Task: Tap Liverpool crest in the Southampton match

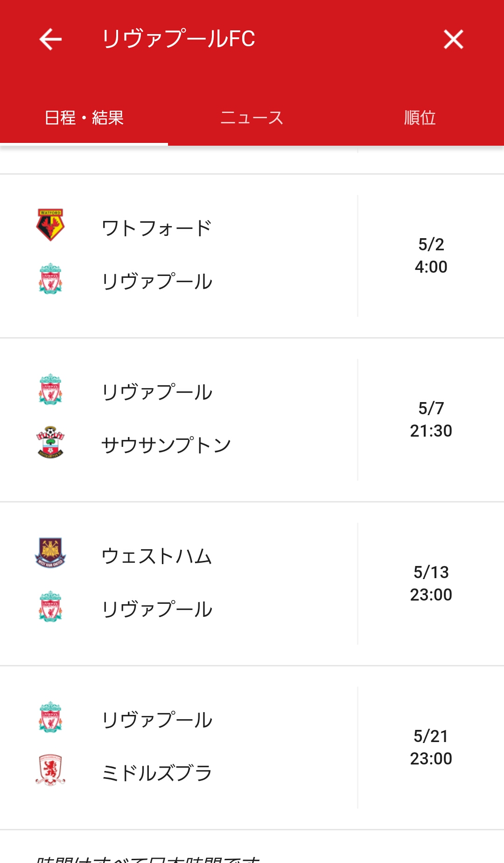Action: click(x=50, y=389)
